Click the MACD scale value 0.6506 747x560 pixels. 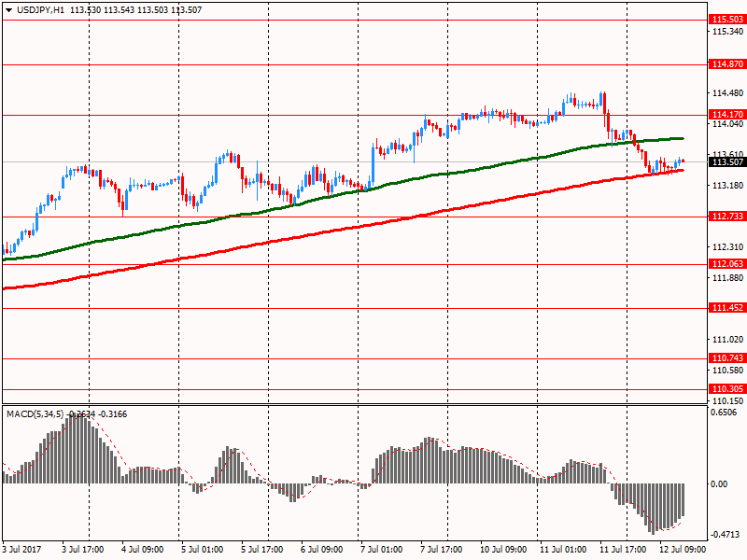(x=724, y=413)
